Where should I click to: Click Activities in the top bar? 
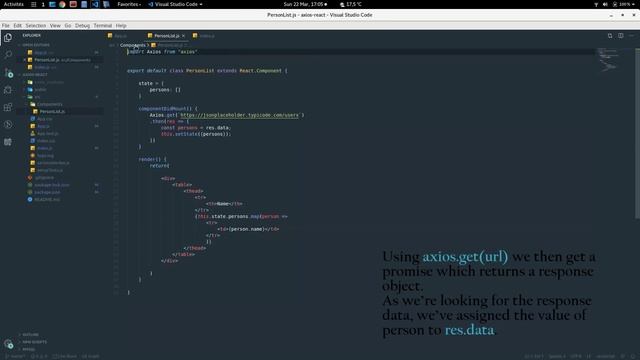point(13,4)
